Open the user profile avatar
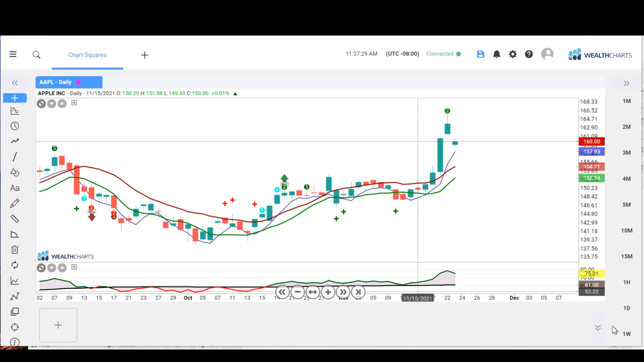The width and height of the screenshot is (644, 362). [547, 54]
